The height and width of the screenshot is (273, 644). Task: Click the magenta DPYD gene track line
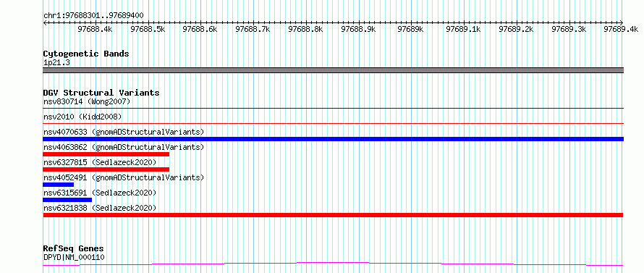333,264
